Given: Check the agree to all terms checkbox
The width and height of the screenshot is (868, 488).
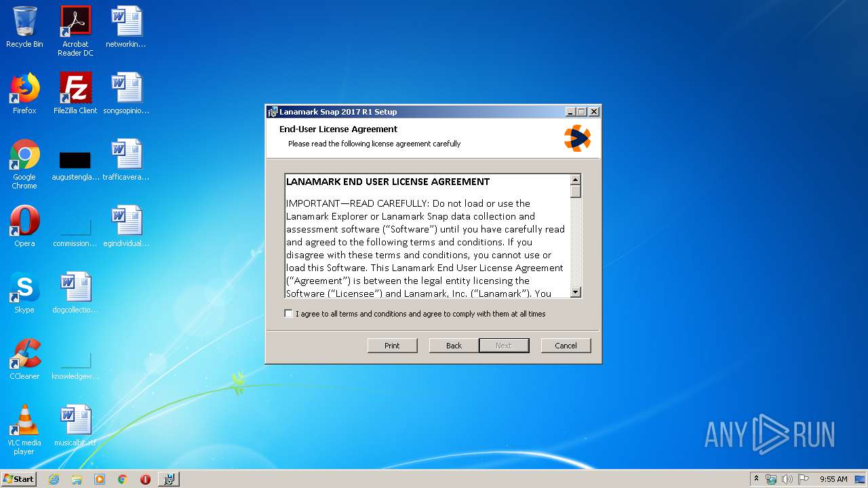Looking at the screenshot, I should (289, 314).
